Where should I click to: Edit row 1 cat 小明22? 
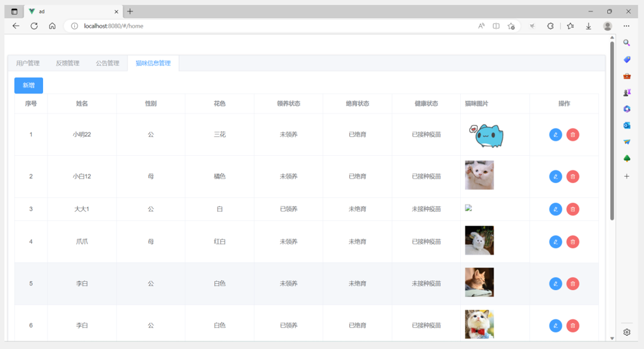555,135
